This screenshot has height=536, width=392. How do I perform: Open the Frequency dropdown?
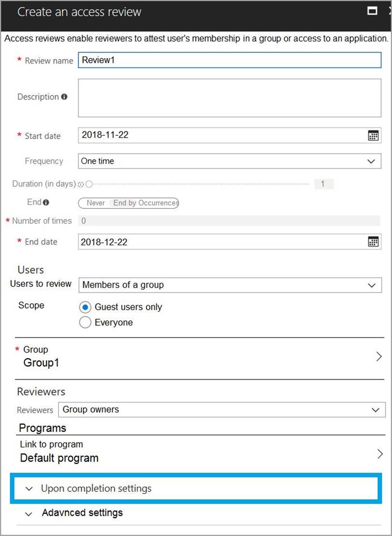click(229, 161)
